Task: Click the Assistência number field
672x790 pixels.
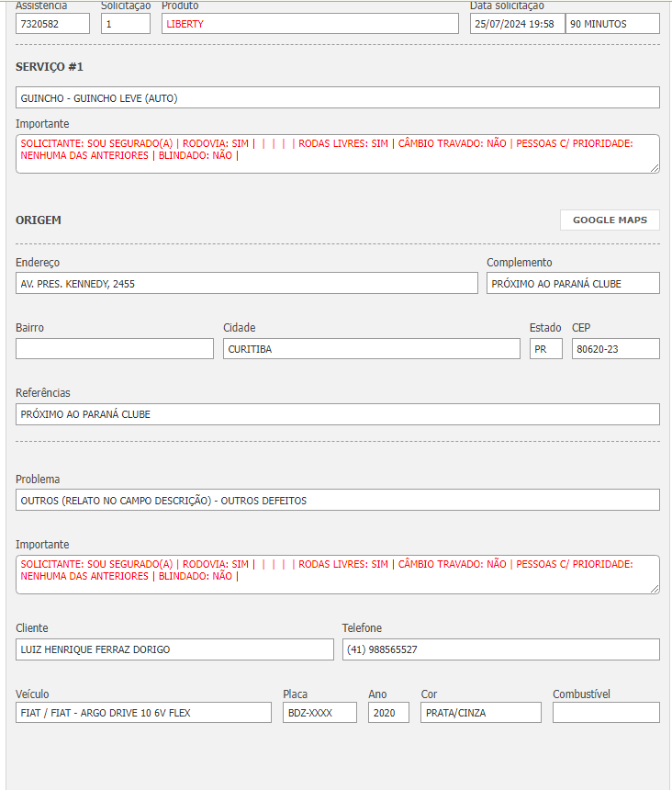Action: pos(52,24)
